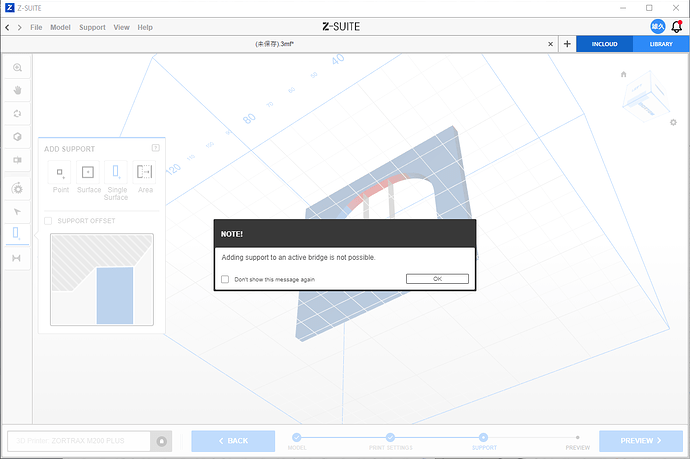Viewport: 690px width, 459px height.
Task: Open the Model menu
Action: tap(60, 27)
